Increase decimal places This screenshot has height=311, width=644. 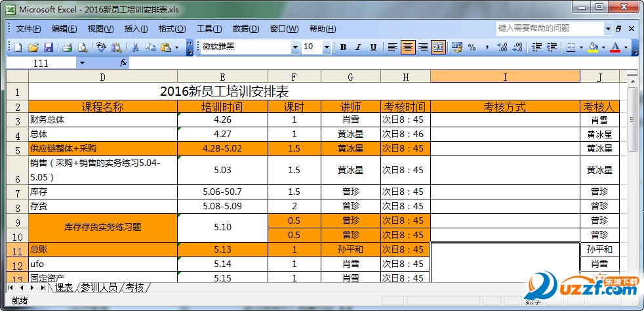[502, 47]
